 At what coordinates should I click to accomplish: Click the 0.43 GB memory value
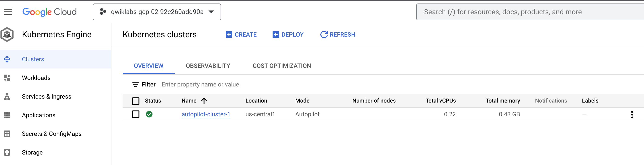pos(509,114)
